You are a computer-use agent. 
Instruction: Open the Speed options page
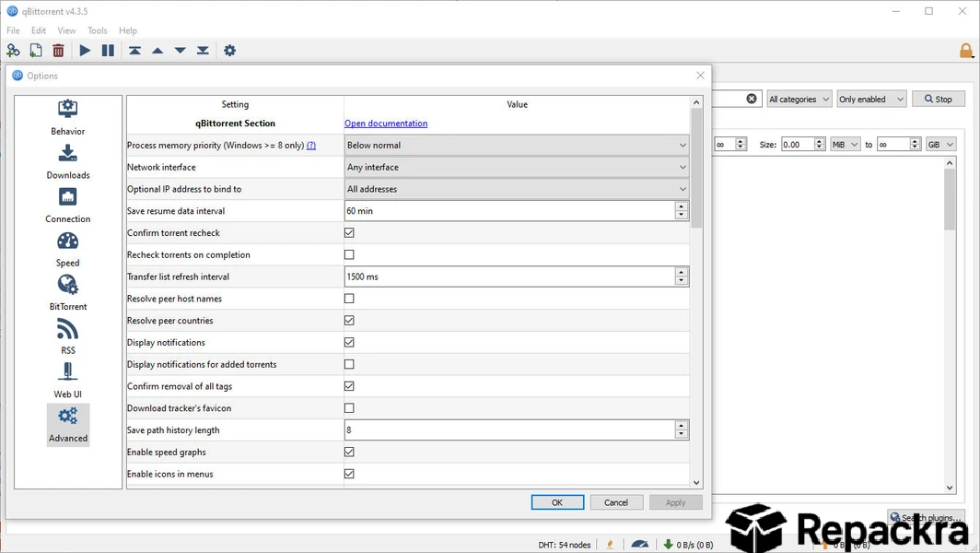pos(68,249)
